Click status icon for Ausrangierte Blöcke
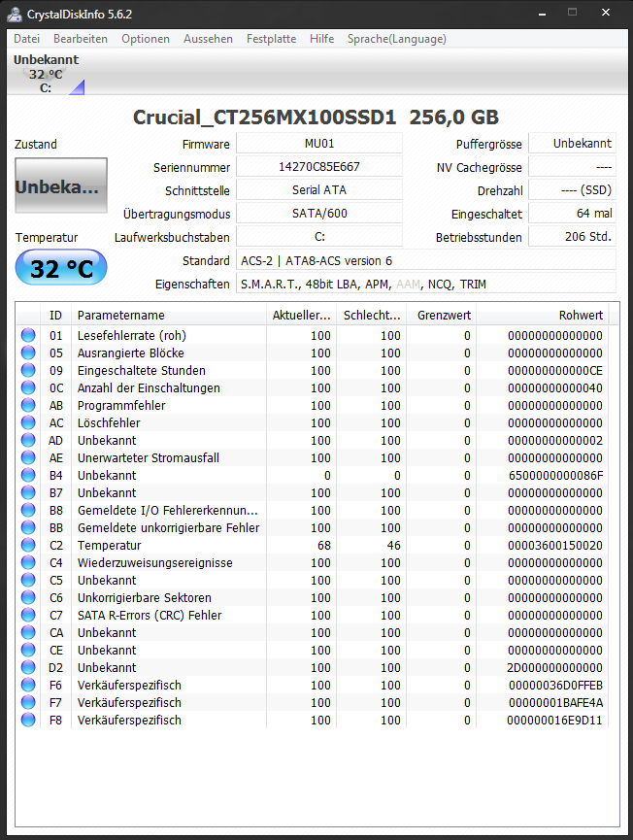 pyautogui.click(x=28, y=353)
